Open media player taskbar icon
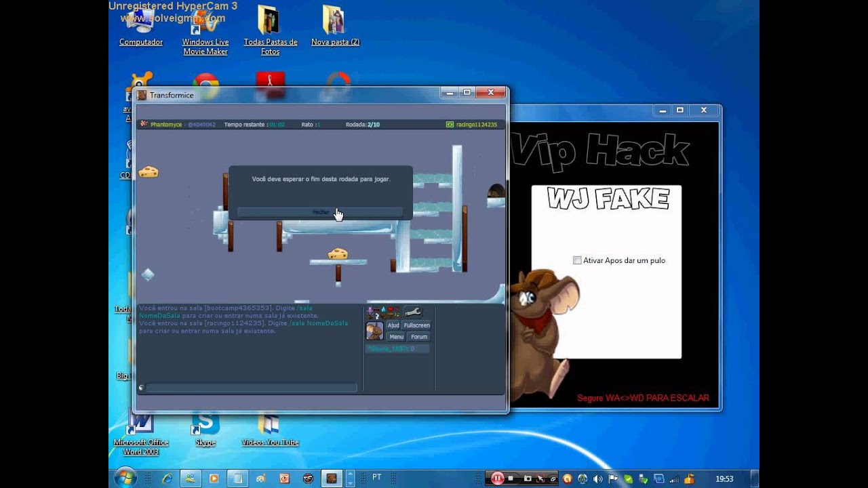 (214, 479)
